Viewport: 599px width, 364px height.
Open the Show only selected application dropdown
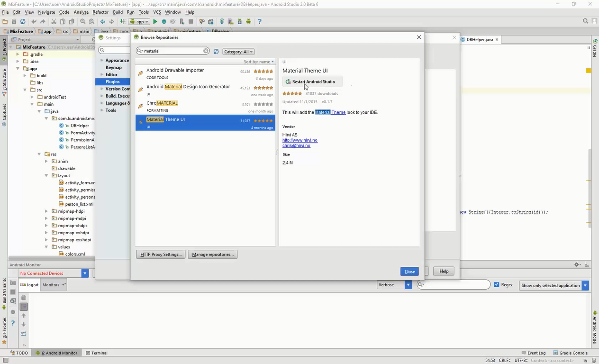554,285
